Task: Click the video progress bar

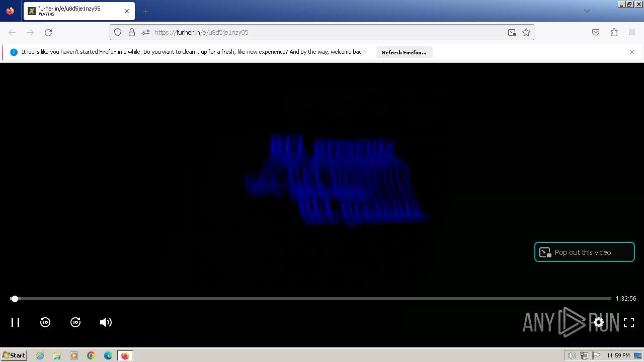Action: point(310,299)
